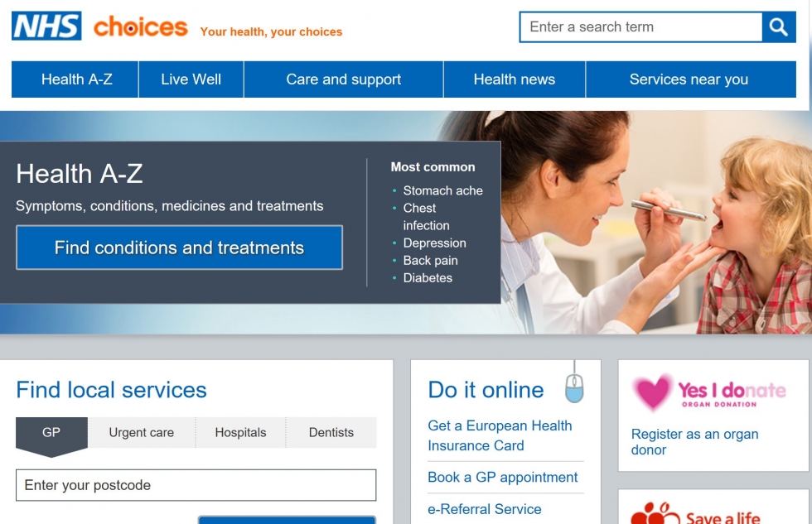Select the Dentists tab

coord(331,432)
